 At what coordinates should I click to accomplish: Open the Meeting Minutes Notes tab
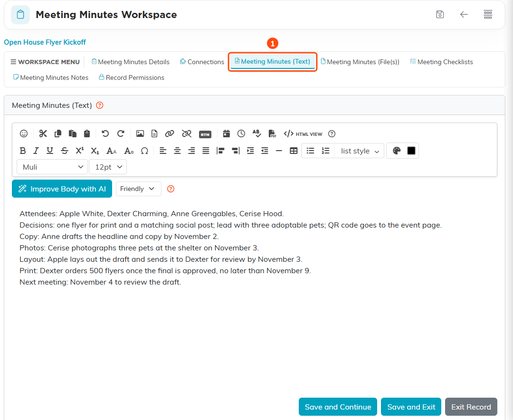(x=51, y=77)
